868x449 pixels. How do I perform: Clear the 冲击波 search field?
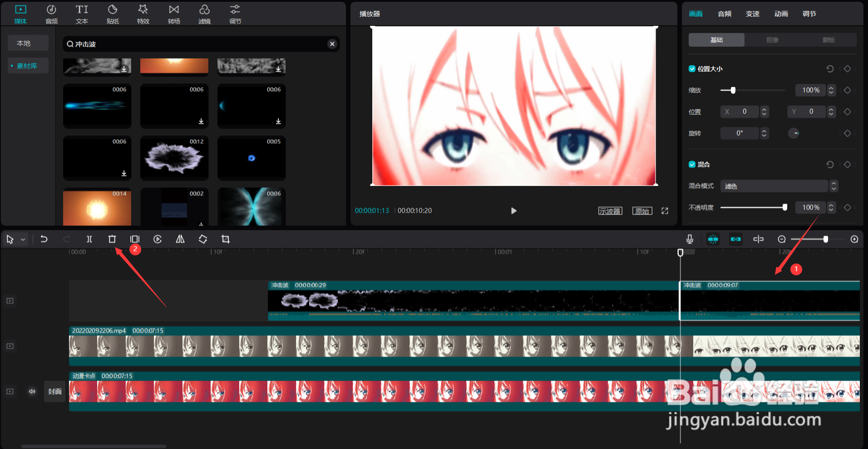point(332,44)
